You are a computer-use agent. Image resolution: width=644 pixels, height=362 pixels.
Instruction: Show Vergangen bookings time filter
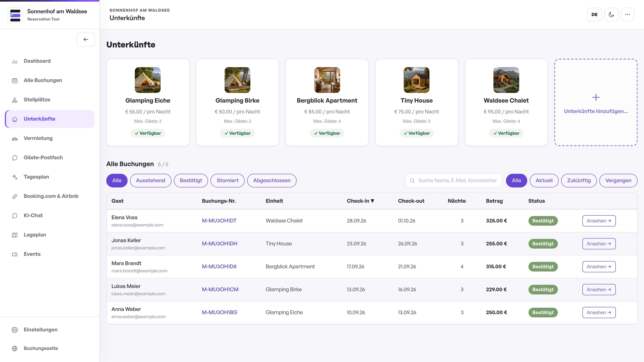(618, 180)
